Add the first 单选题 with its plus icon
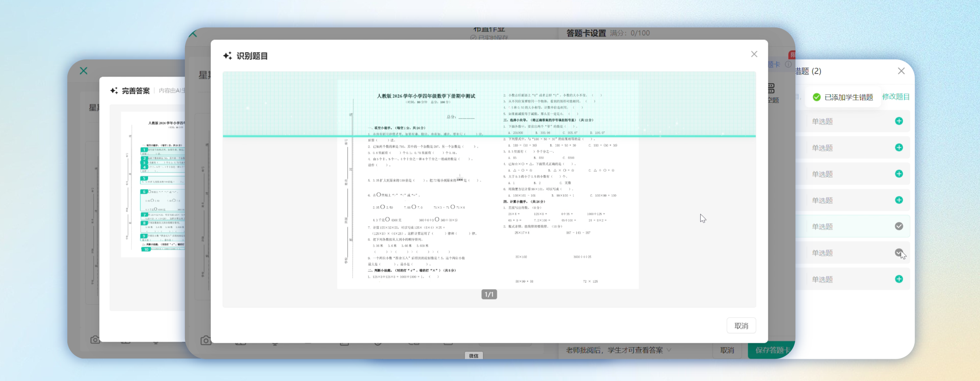 [x=899, y=121]
